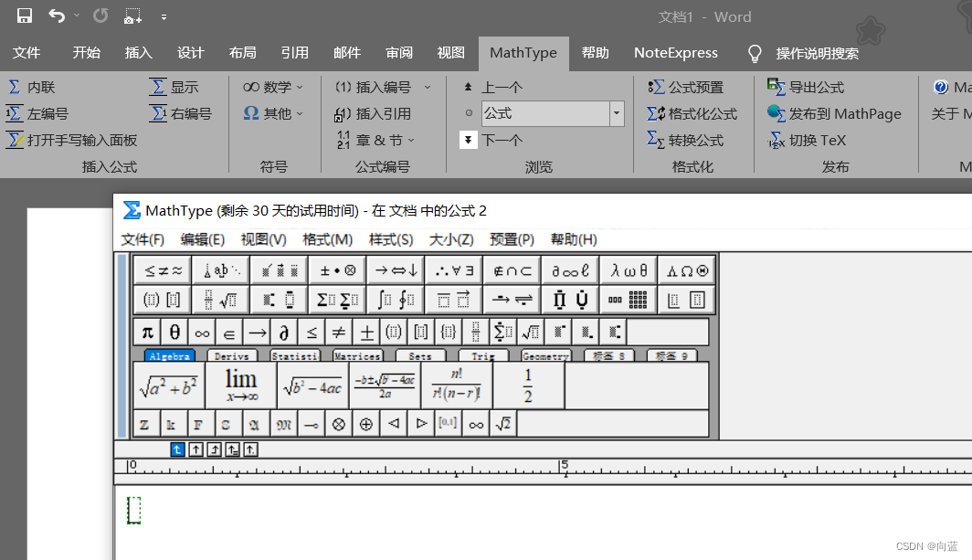Expand the Undo history dropdown arrow

pyautogui.click(x=77, y=16)
